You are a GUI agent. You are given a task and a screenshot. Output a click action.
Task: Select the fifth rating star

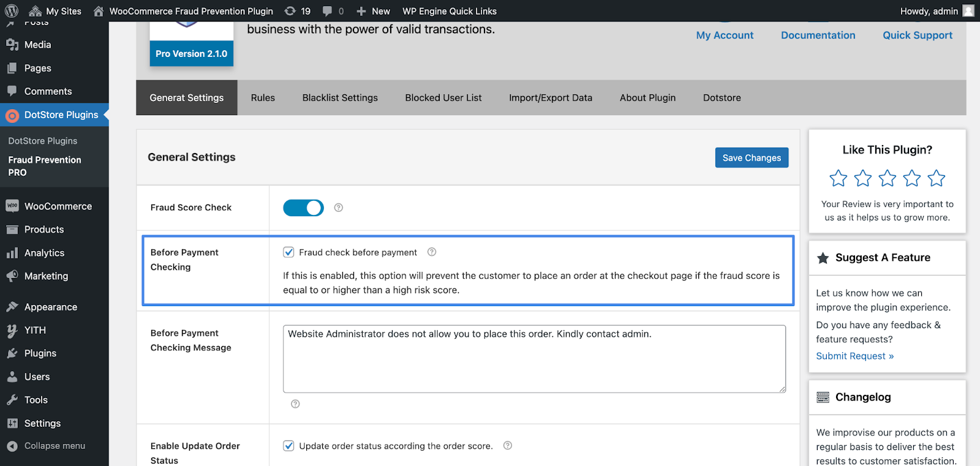tap(937, 178)
